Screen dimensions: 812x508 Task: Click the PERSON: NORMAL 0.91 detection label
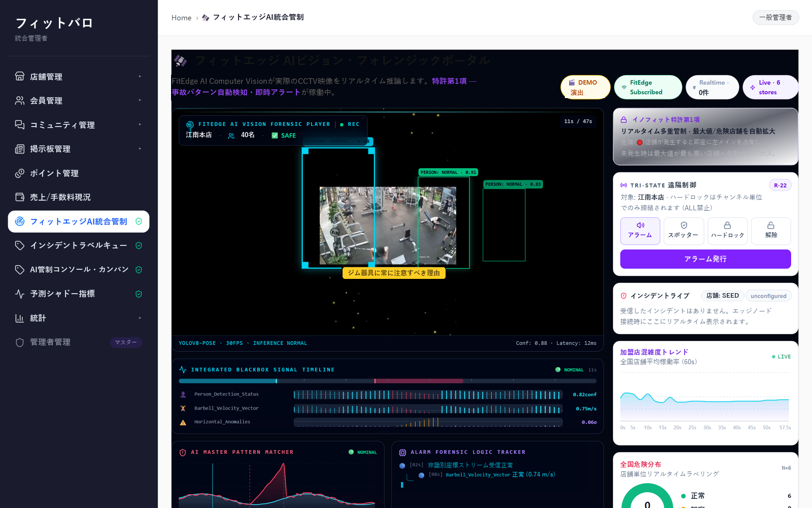[x=448, y=172]
